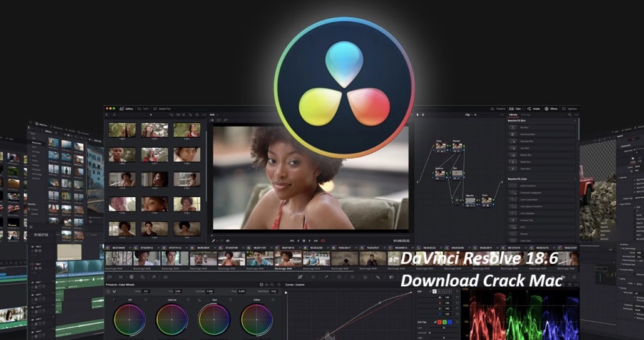
Task: Choose the Contrast Pop effect
Action: click(542, 220)
